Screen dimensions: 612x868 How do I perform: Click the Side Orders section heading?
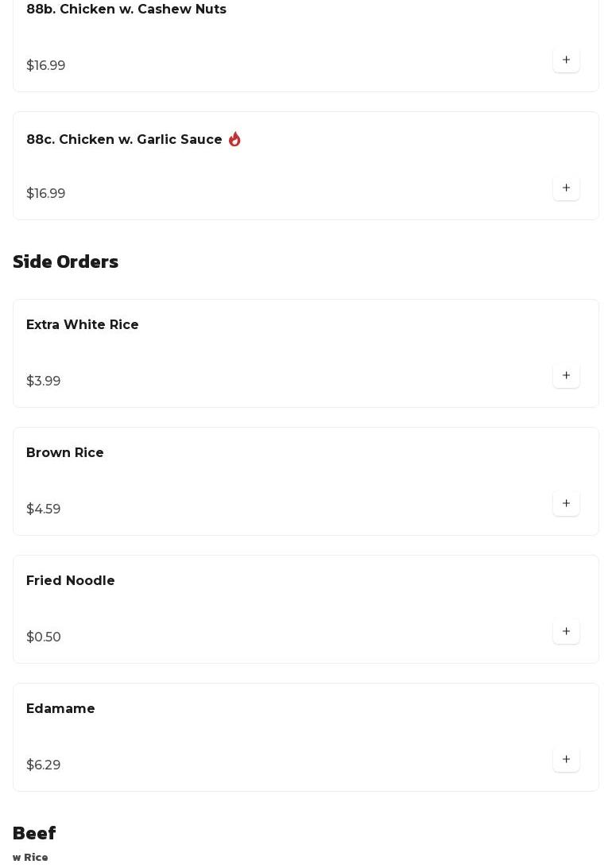click(66, 262)
